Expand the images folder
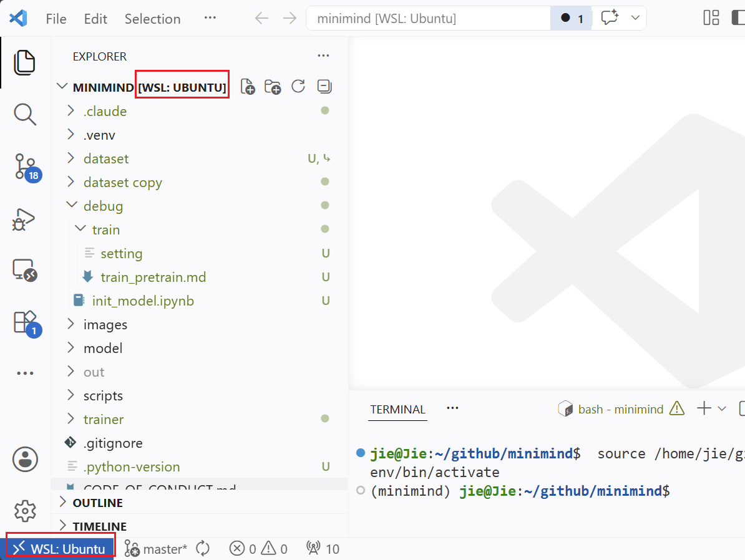Screen dimensions: 745x560 point(200,325)
